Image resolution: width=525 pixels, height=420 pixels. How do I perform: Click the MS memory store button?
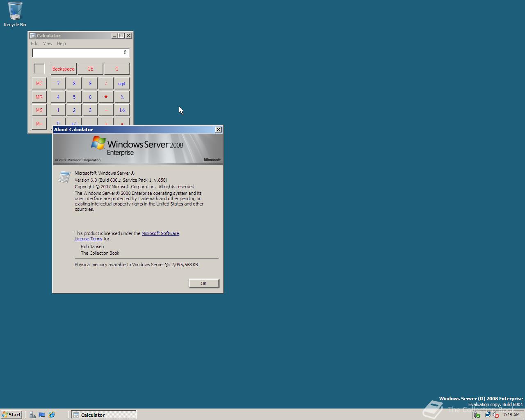(39, 110)
